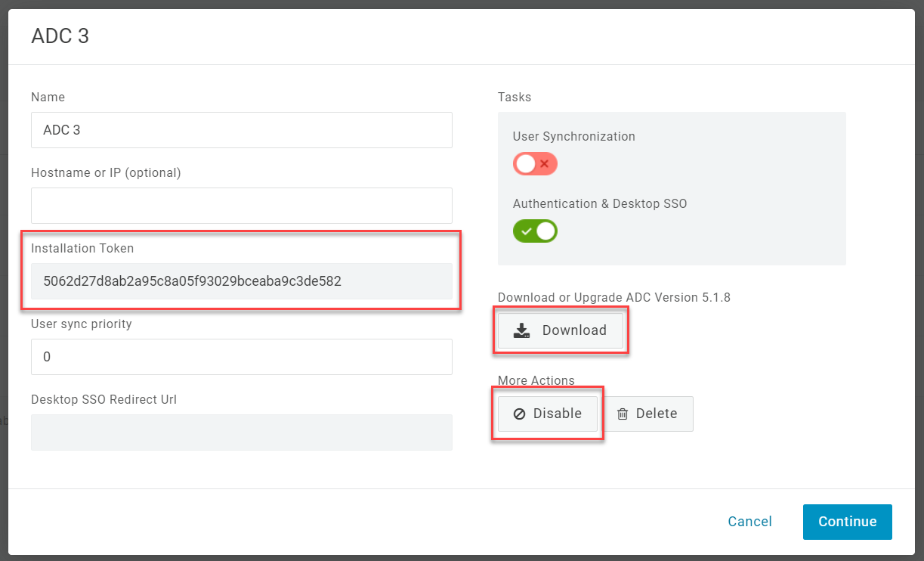Click the Name field showing ADC 3
The height and width of the screenshot is (561, 924).
(241, 130)
